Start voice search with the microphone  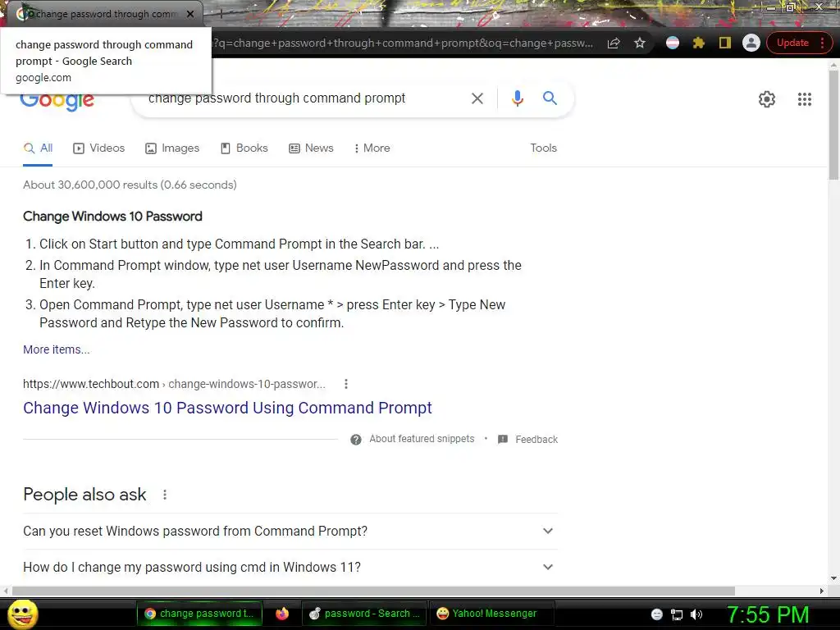click(517, 98)
